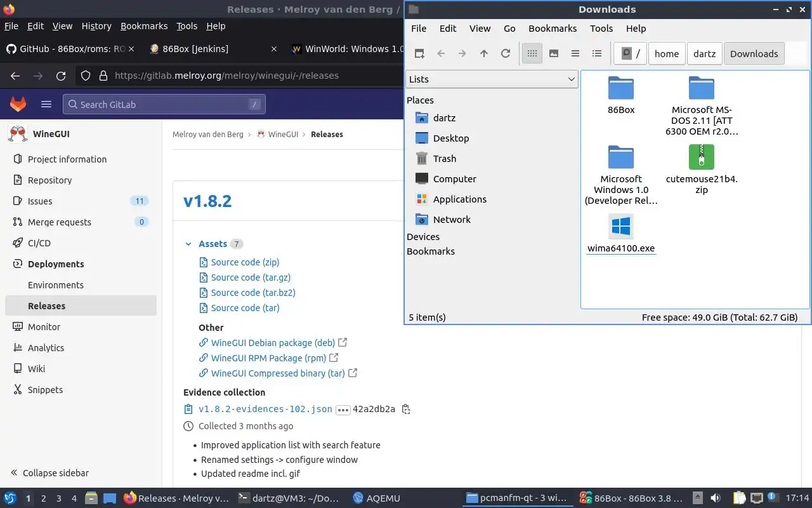Open file manager Bookmarks menu
The image size is (812, 508).
coord(553,29)
